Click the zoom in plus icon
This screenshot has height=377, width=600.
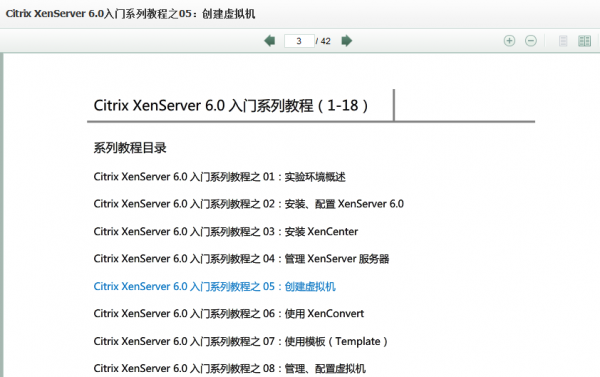click(509, 41)
